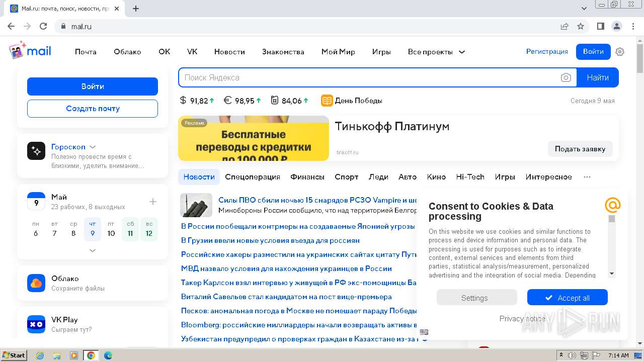This screenshot has height=362, width=644.
Task: Open page settings gear icon
Action: tap(620, 52)
